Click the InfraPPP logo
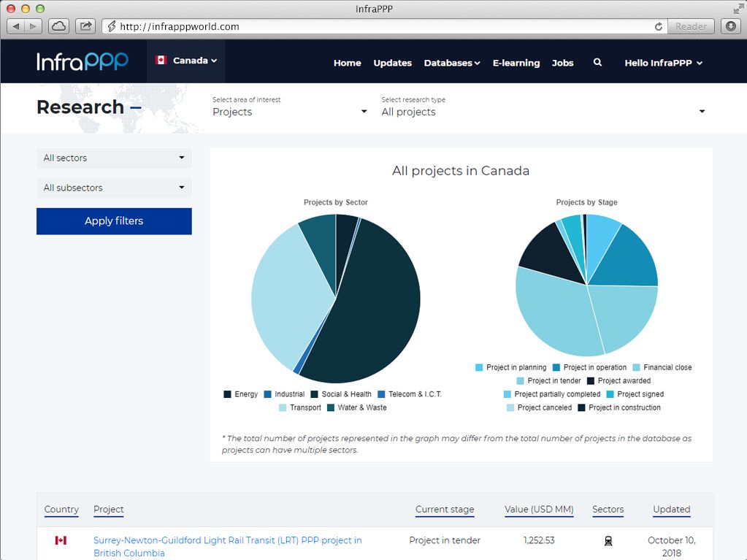 coord(83,61)
